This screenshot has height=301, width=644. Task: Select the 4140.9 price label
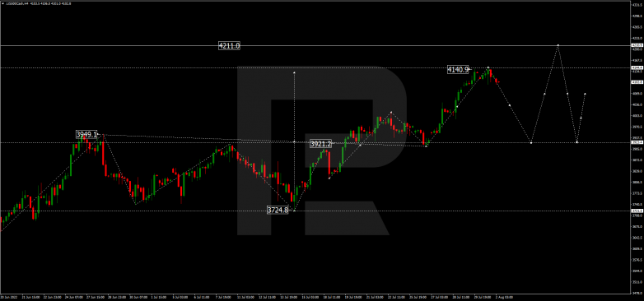pyautogui.click(x=458, y=70)
